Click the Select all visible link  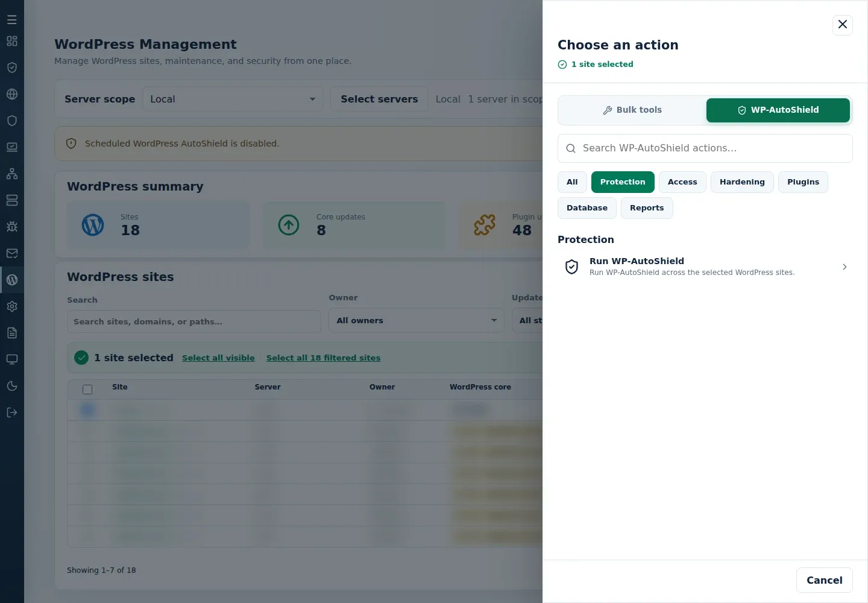pos(218,358)
